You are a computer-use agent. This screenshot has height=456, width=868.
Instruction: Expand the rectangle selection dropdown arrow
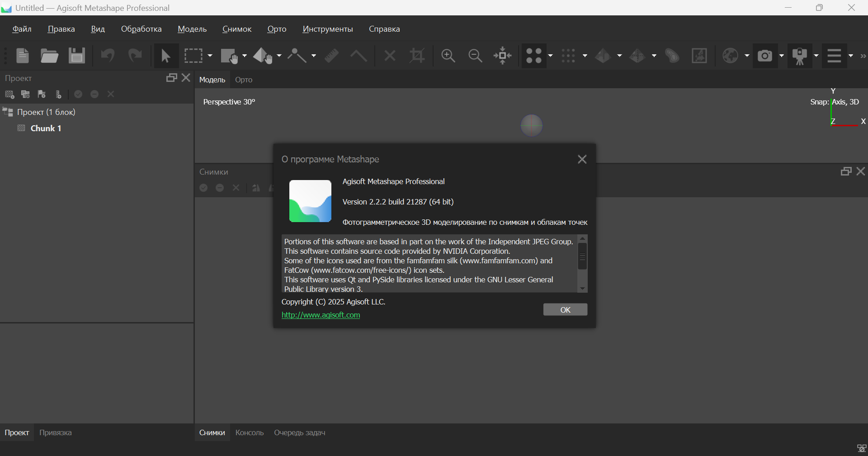[210, 56]
